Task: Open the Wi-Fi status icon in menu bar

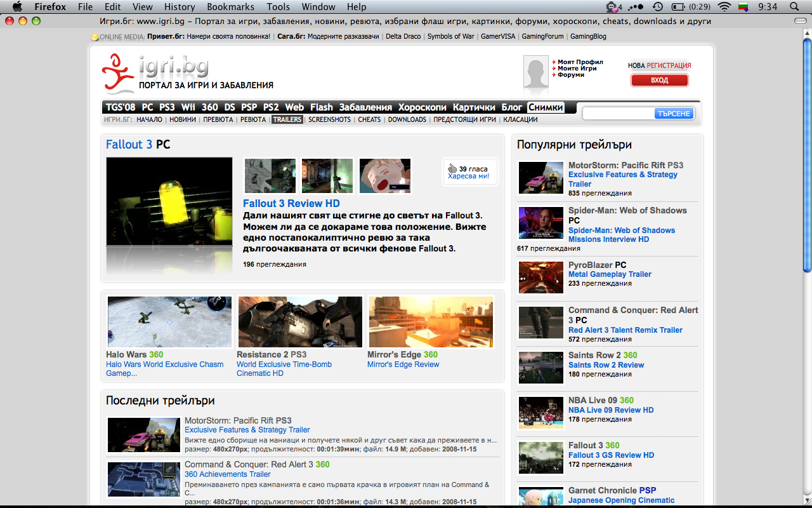Action: pos(724,7)
